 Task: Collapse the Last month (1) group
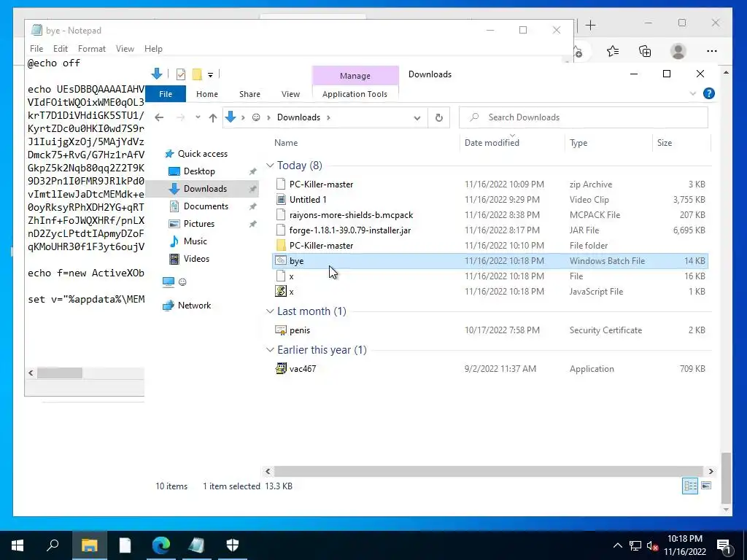270,311
